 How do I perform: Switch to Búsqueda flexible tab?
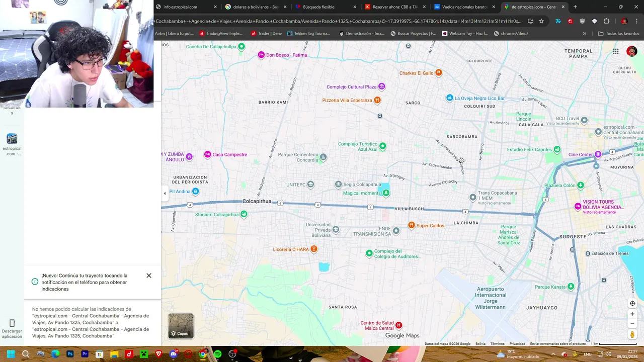pyautogui.click(x=325, y=7)
